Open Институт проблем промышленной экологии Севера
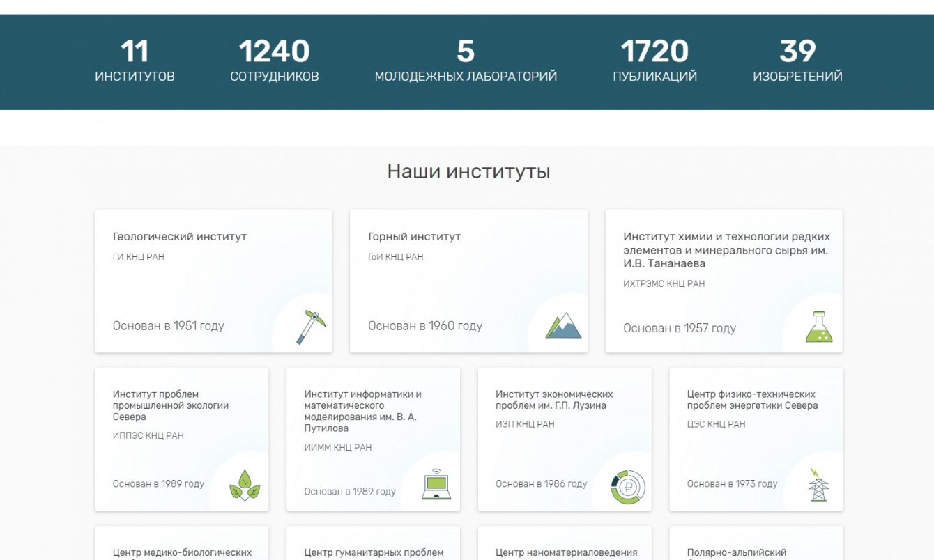Image resolution: width=934 pixels, height=560 pixels. (x=171, y=405)
